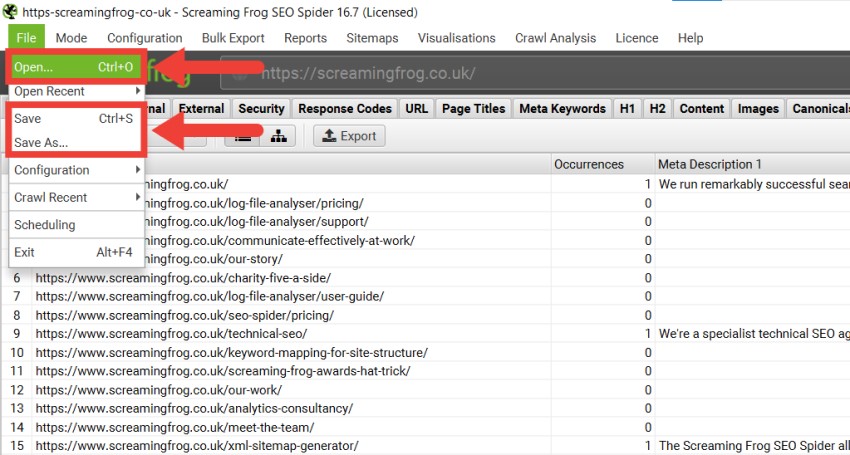Click the 'We run remarkably successful' description cell
Image resolution: width=850 pixels, height=455 pixels.
[x=752, y=184]
